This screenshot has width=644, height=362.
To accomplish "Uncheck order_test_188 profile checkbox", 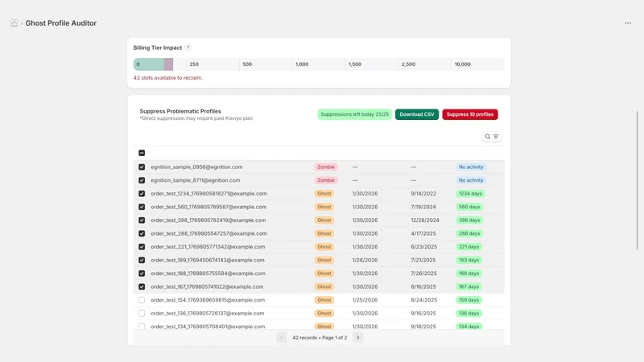I will (x=142, y=274).
